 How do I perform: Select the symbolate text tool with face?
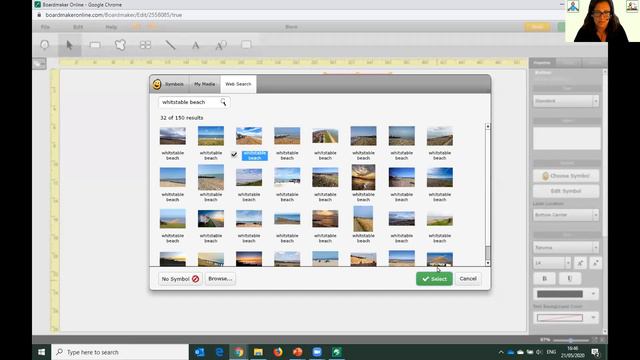coord(220,45)
